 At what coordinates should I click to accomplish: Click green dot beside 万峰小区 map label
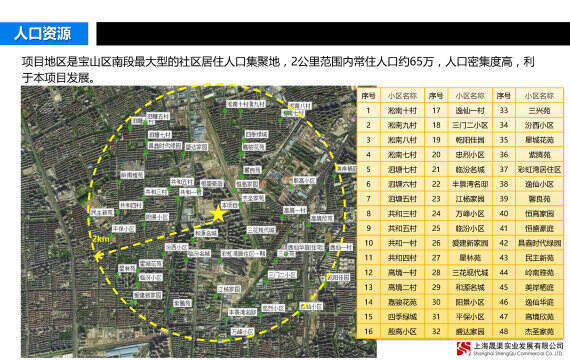tap(230, 339)
